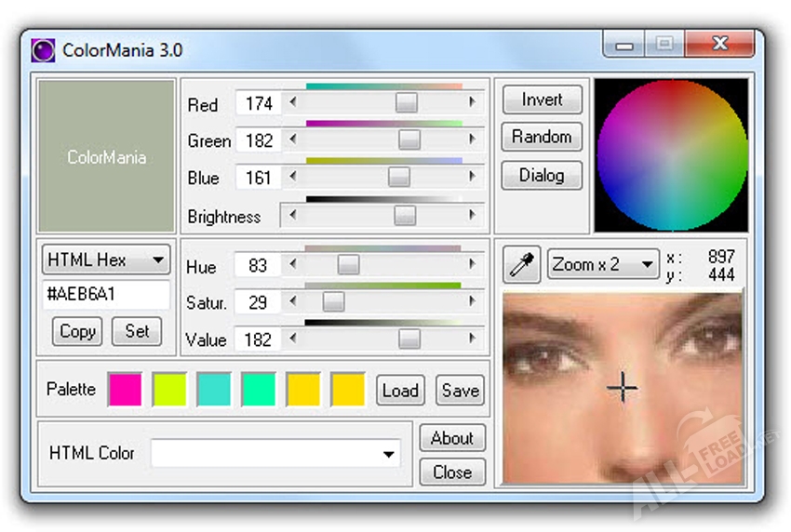The height and width of the screenshot is (532, 791).
Task: Generate a color with Random button
Action: pos(542,137)
